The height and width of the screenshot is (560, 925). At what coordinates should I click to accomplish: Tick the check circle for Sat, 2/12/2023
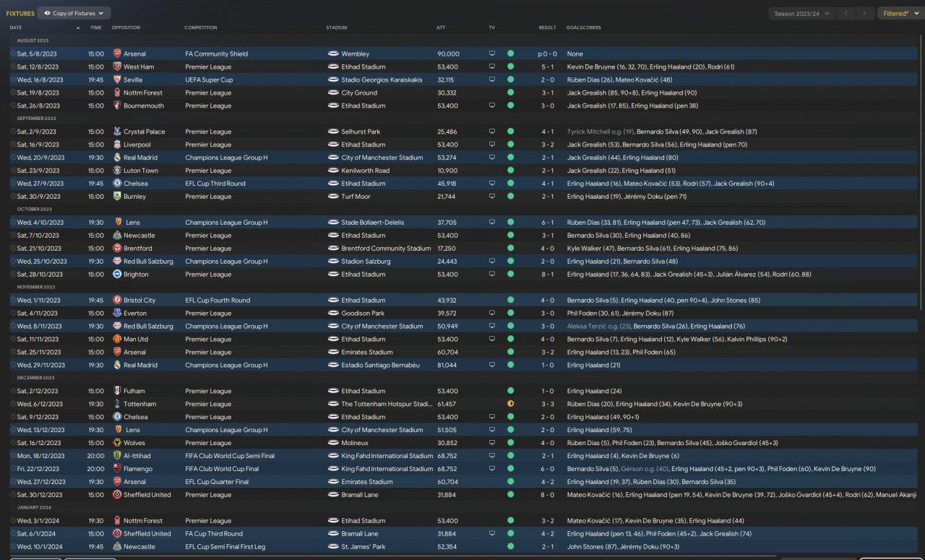[x=13, y=391]
